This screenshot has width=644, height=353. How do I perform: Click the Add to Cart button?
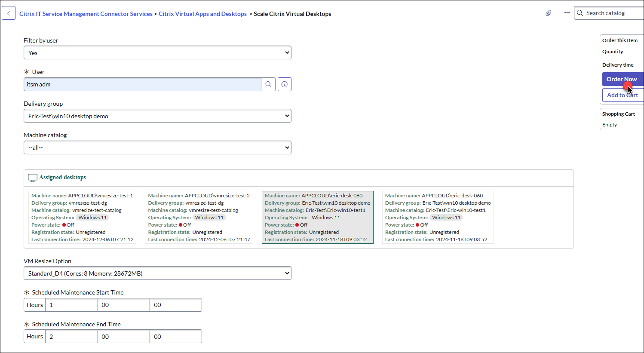(x=622, y=95)
